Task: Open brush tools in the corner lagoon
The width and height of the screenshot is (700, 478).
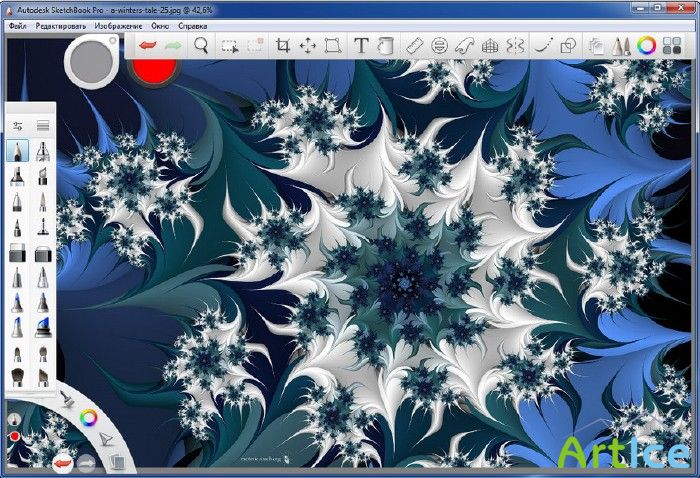Action: coord(67,399)
